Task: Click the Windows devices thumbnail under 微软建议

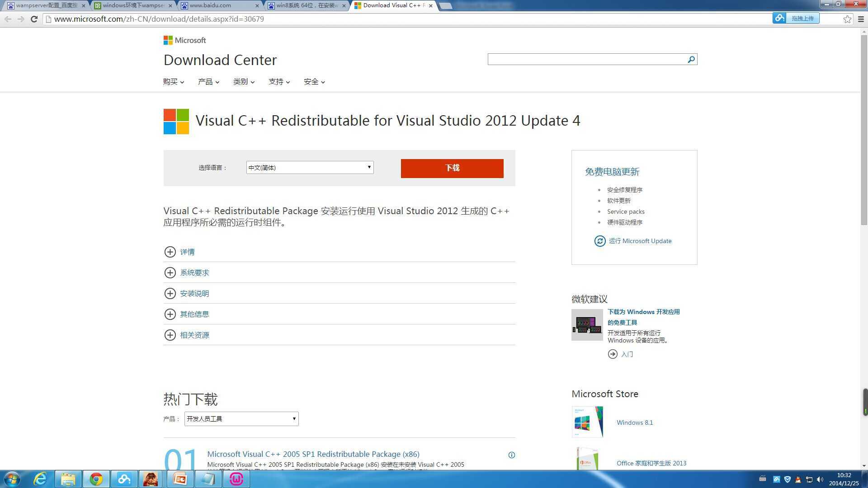Action: tap(587, 325)
